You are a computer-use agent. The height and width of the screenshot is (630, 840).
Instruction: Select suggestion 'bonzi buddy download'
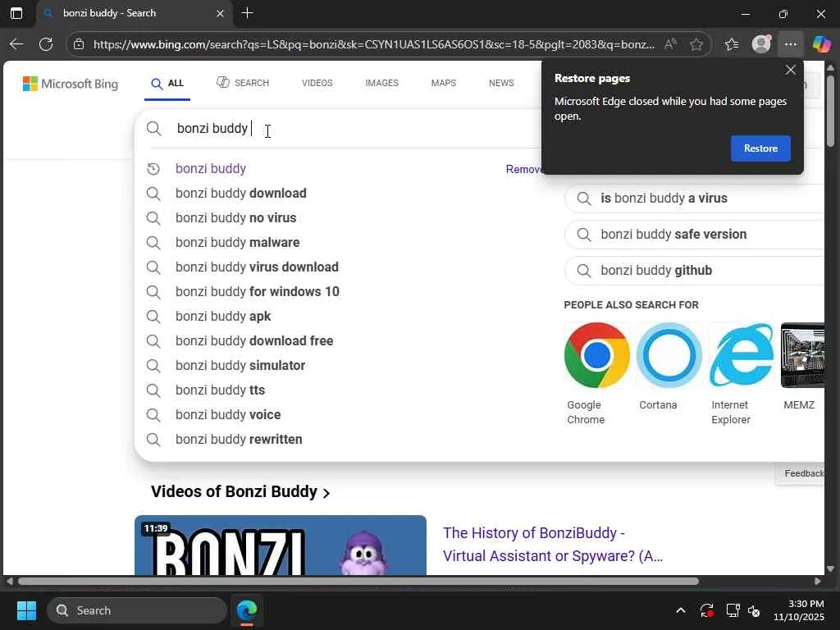pyautogui.click(x=241, y=194)
